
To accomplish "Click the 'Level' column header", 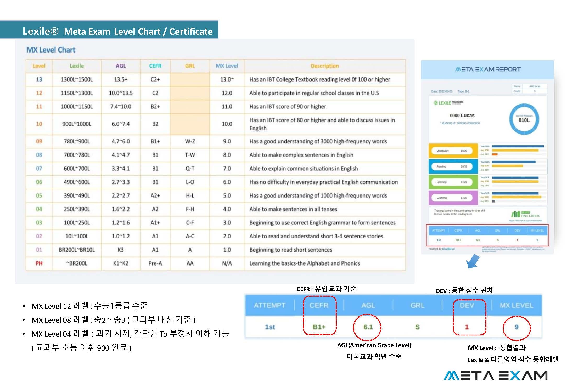I will 39,66.
